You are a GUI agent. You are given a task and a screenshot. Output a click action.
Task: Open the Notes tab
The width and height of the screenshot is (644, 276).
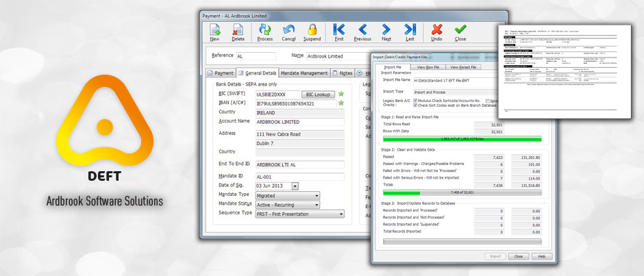tap(343, 73)
